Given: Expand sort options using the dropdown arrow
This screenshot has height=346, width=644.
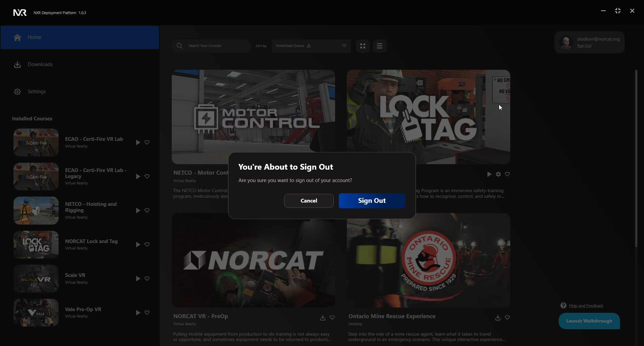Looking at the screenshot, I should pos(344,46).
